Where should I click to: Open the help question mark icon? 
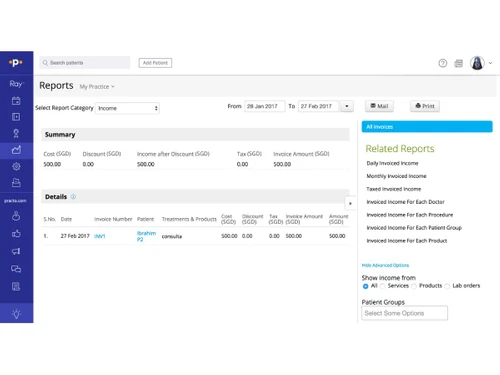(x=443, y=63)
